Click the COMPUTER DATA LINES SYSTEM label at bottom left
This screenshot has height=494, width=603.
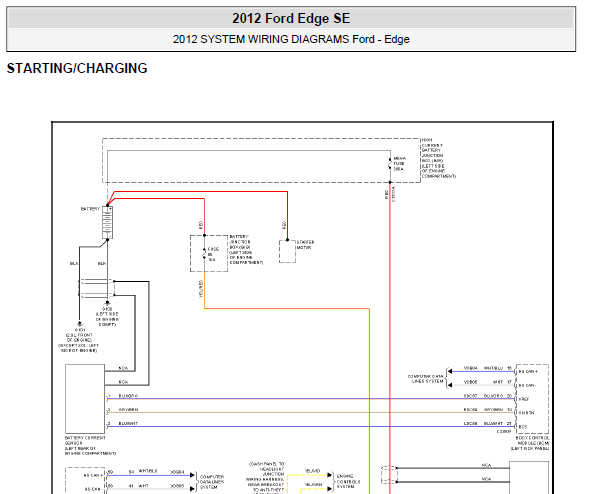point(212,482)
